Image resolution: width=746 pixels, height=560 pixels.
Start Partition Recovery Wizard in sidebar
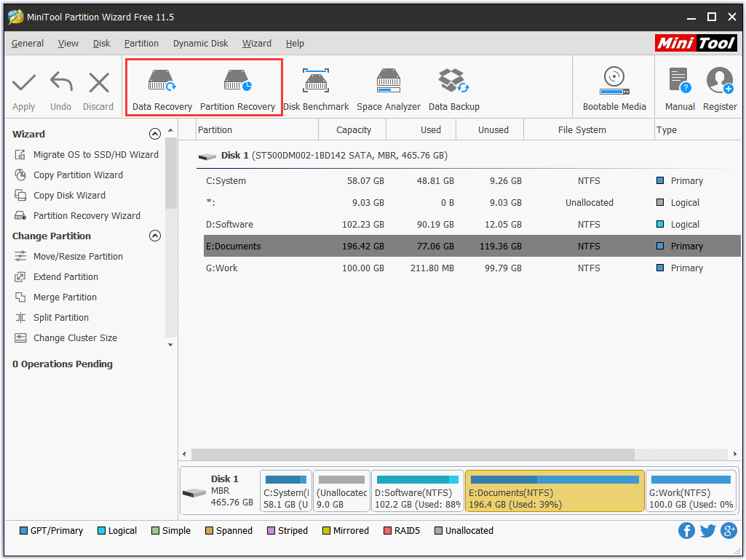pyautogui.click(x=77, y=216)
